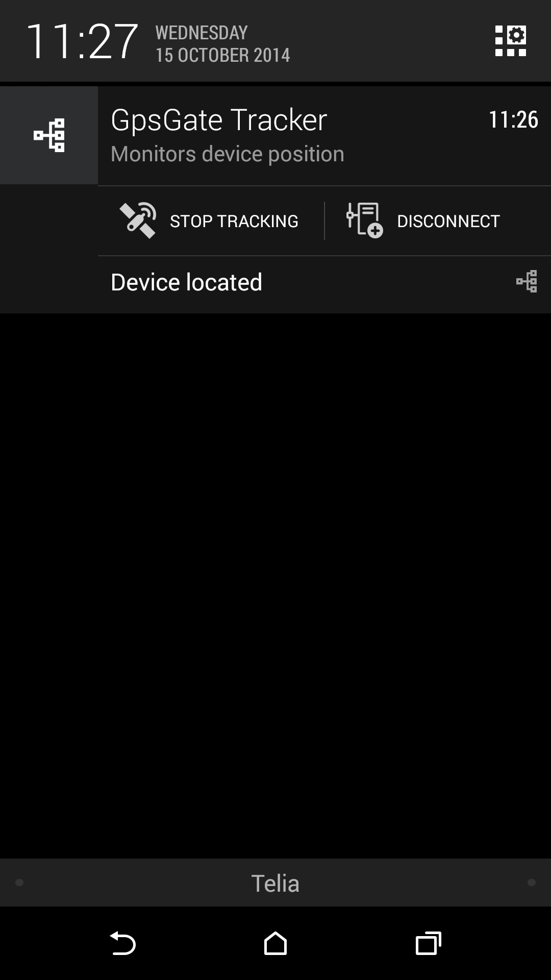Image resolution: width=551 pixels, height=980 pixels.
Task: Tap the empty black area below notifications
Action: [275, 585]
